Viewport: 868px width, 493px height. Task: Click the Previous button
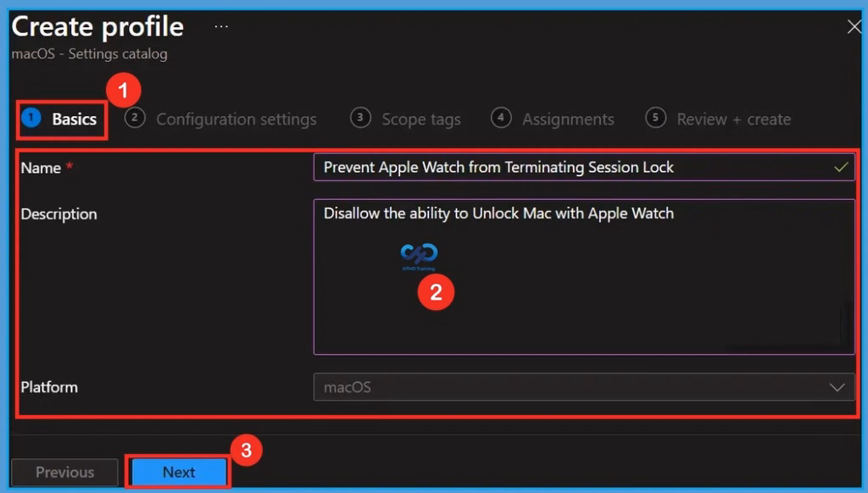tap(64, 472)
